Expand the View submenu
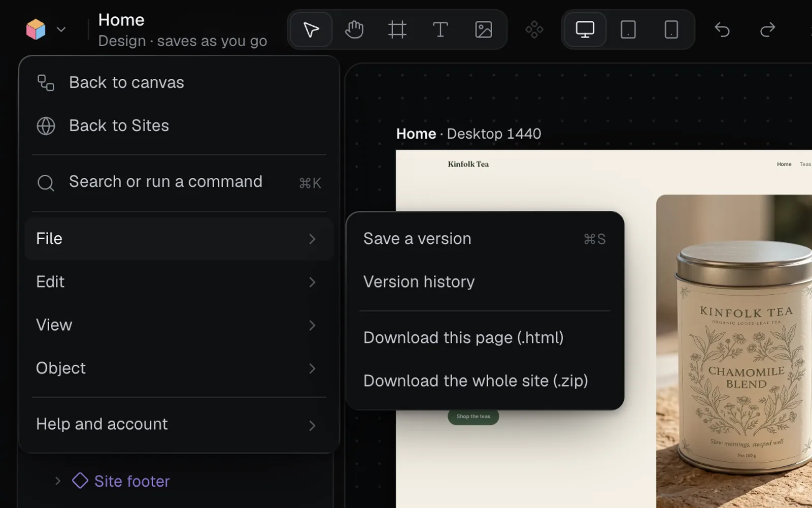This screenshot has height=508, width=812. (179, 325)
